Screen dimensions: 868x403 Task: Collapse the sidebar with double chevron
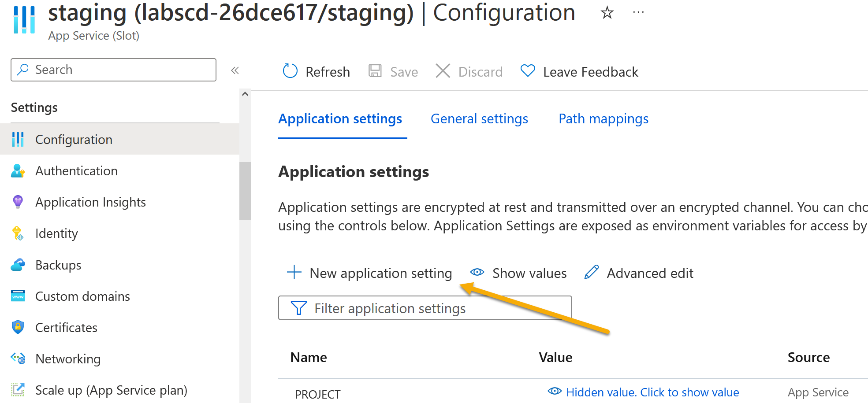(x=235, y=70)
